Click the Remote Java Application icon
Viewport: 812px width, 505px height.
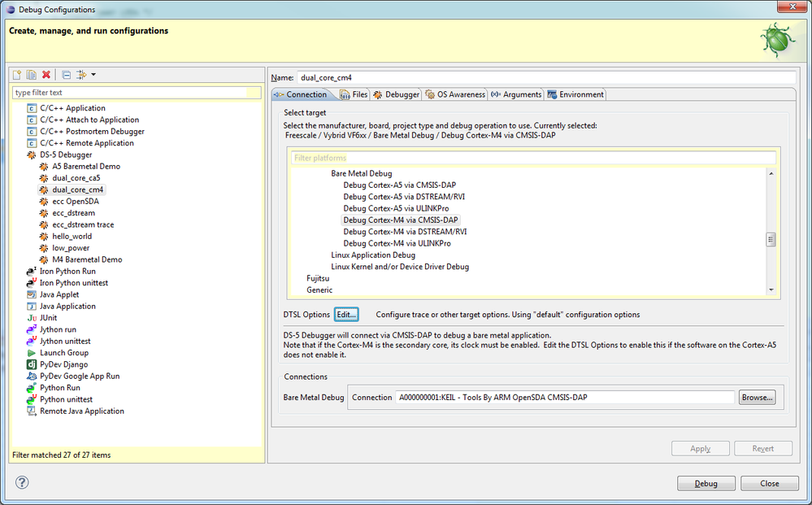point(32,411)
